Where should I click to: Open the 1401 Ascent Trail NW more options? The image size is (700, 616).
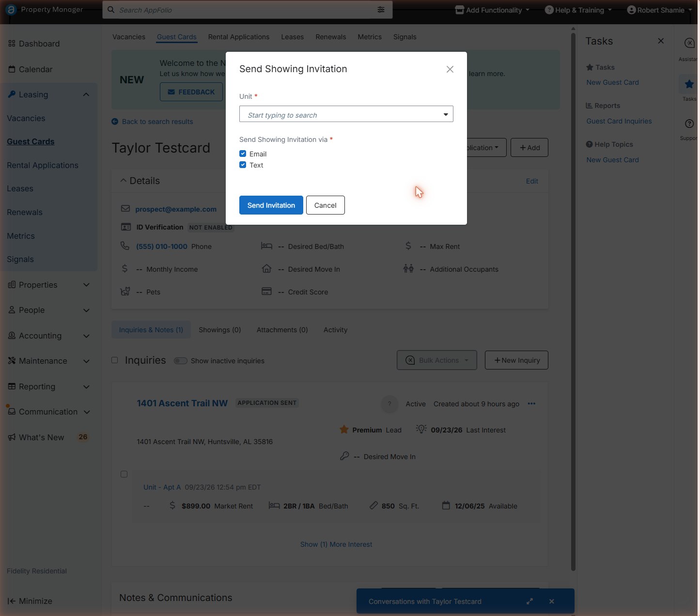tap(531, 404)
